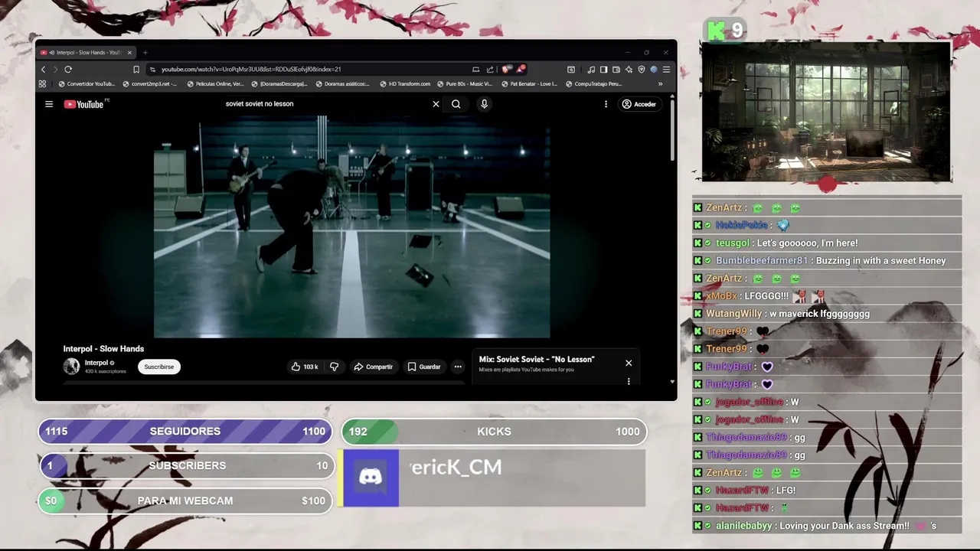Click the Compartir share button
980x551 pixels.
point(373,367)
